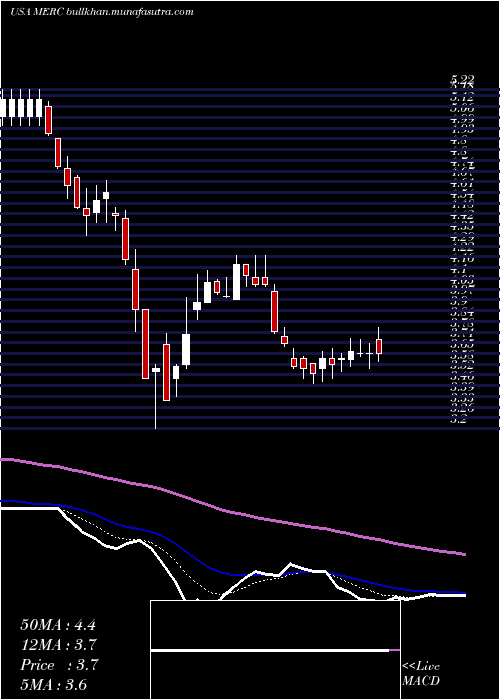Click the '<<Live MACD' label

click(x=421, y=674)
